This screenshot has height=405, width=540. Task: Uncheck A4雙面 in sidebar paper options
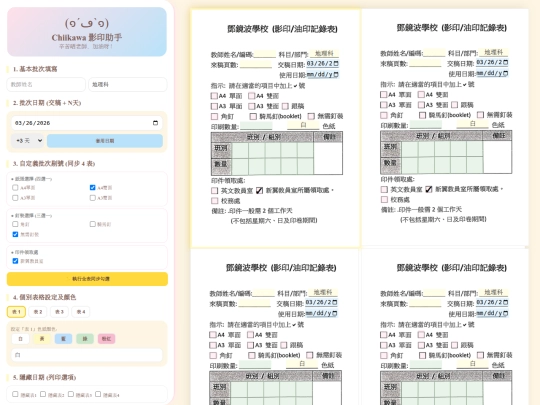92,188
